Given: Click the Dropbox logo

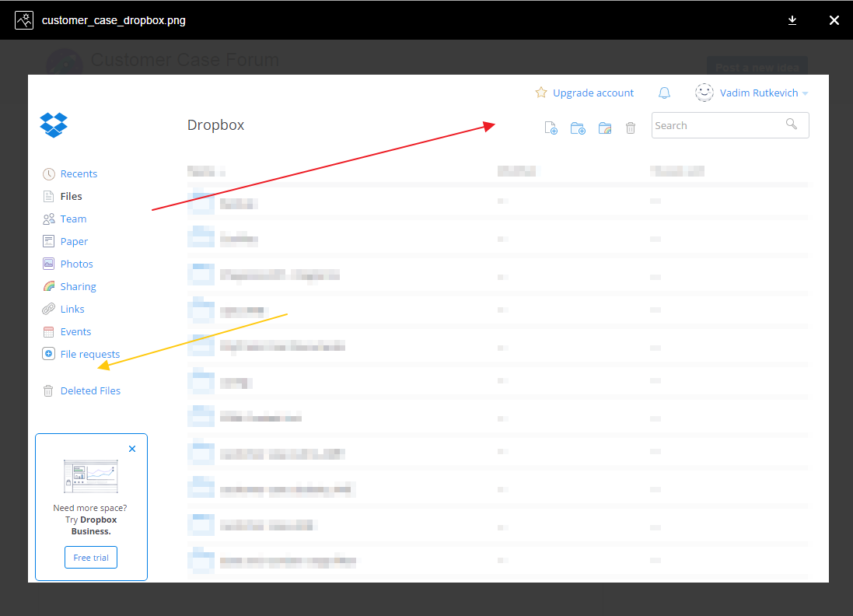Looking at the screenshot, I should (x=54, y=124).
